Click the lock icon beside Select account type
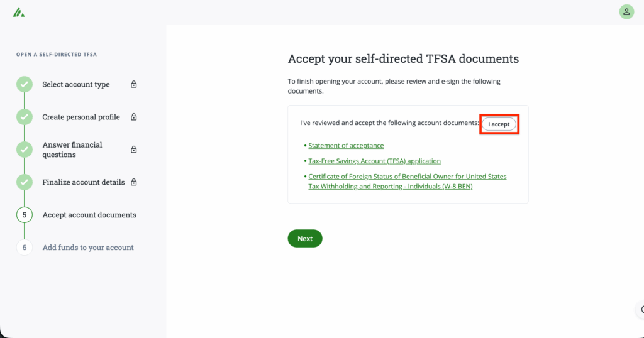This screenshot has height=338, width=644. pos(133,84)
